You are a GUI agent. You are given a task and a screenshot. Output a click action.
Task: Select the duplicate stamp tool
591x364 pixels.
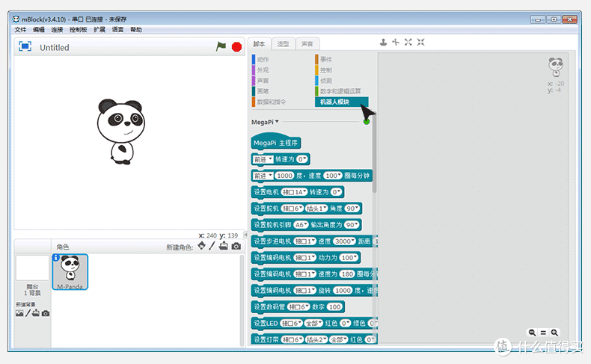(x=383, y=42)
